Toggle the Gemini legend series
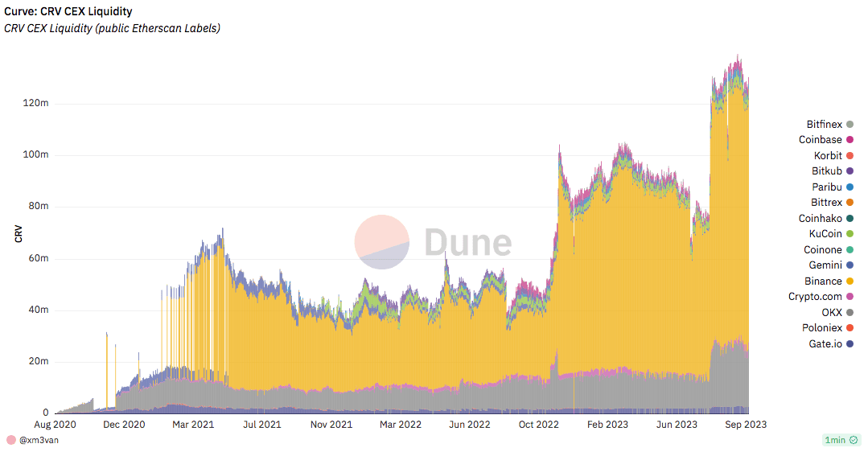 (x=829, y=265)
